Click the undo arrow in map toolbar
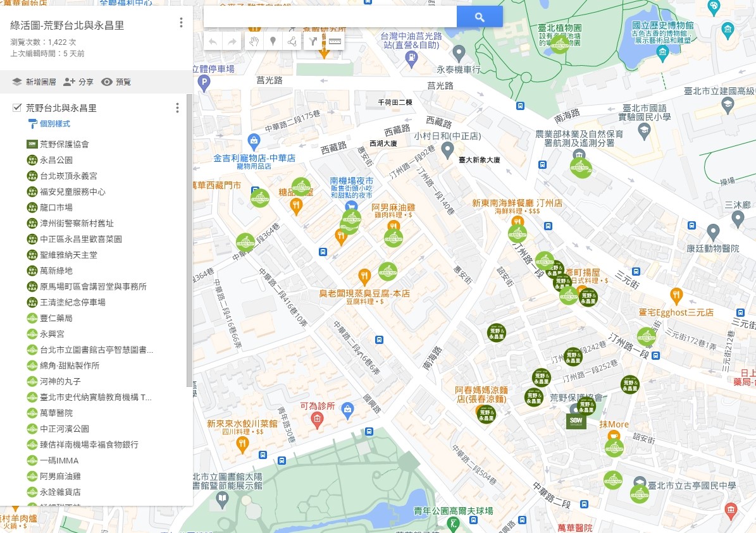This screenshot has height=533, width=756. click(213, 42)
